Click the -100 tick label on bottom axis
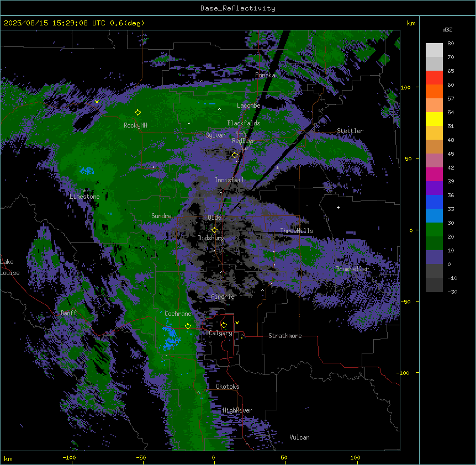The height and width of the screenshot is (465, 476). tap(69, 457)
